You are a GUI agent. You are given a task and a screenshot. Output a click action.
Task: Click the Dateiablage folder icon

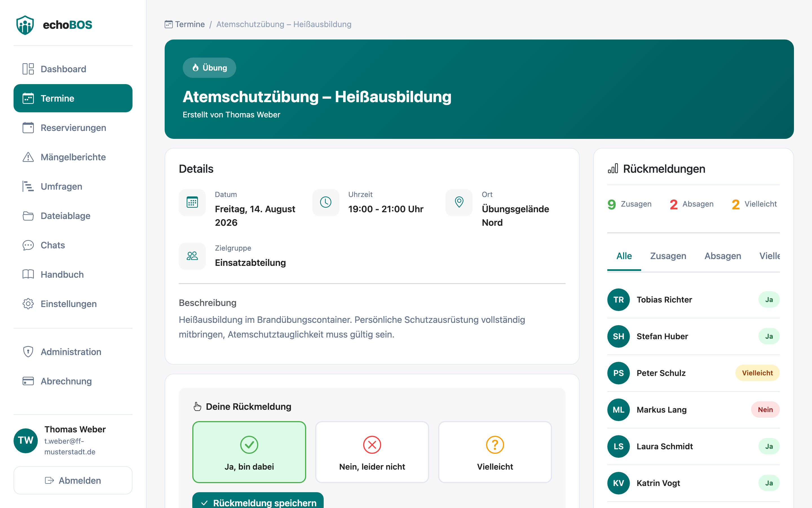pyautogui.click(x=28, y=216)
